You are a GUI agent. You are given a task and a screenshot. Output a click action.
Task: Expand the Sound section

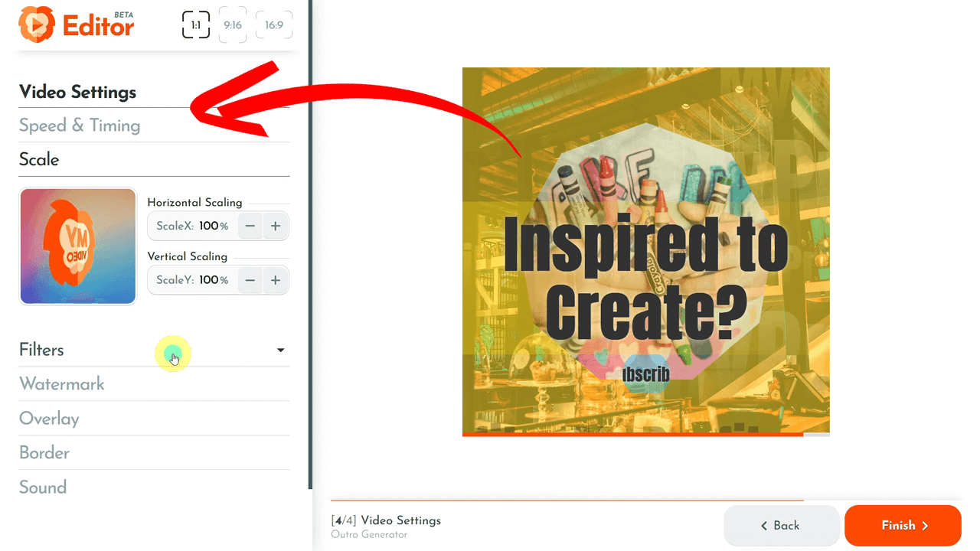(x=154, y=487)
